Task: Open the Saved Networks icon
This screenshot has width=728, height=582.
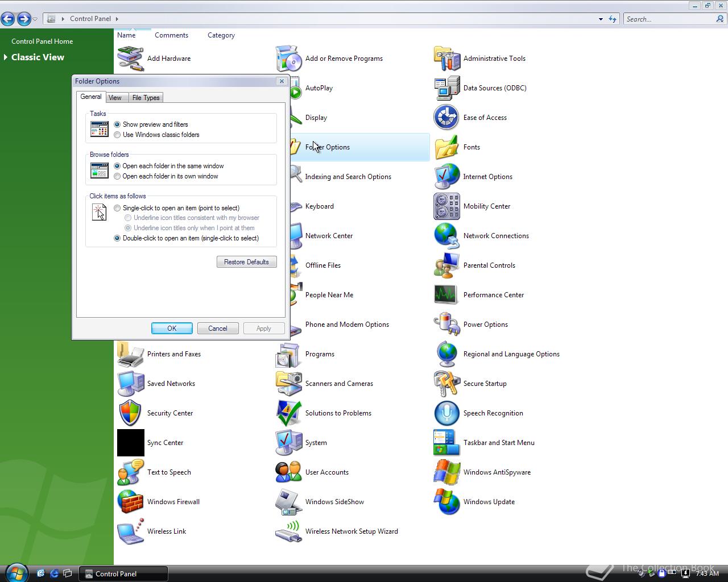Action: click(130, 384)
